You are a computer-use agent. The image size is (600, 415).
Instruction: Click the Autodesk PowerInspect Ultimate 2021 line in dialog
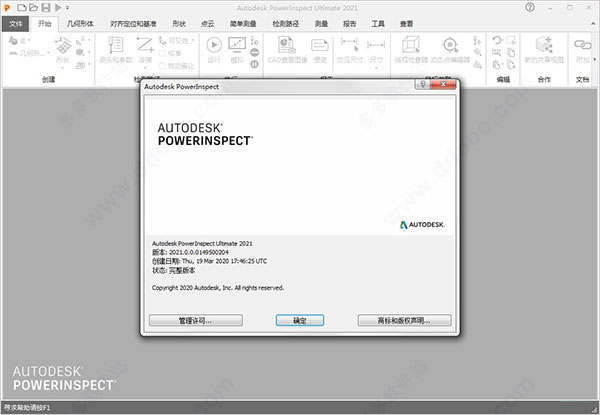(202, 244)
